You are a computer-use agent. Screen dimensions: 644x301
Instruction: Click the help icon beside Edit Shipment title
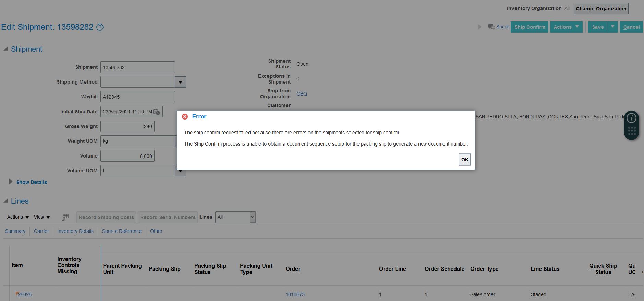tap(100, 27)
